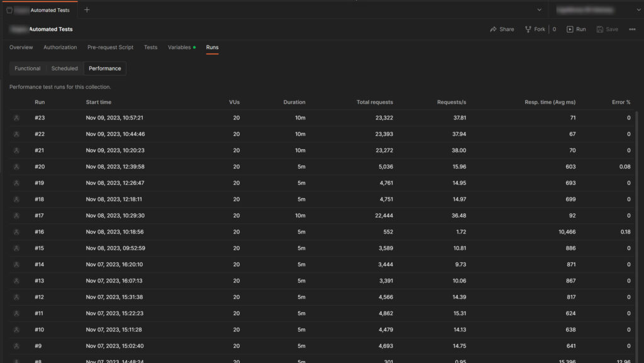Viewport: 644px width, 363px height.
Task: Click the Run play icon
Action: pyautogui.click(x=570, y=30)
